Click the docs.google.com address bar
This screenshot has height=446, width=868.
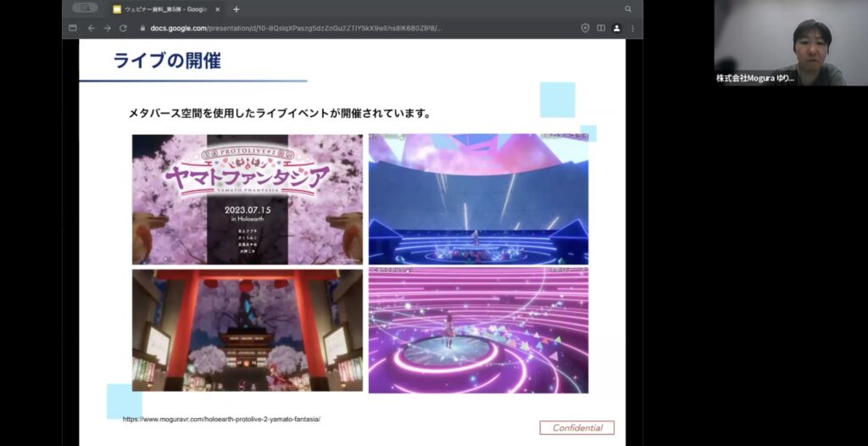tap(296, 28)
